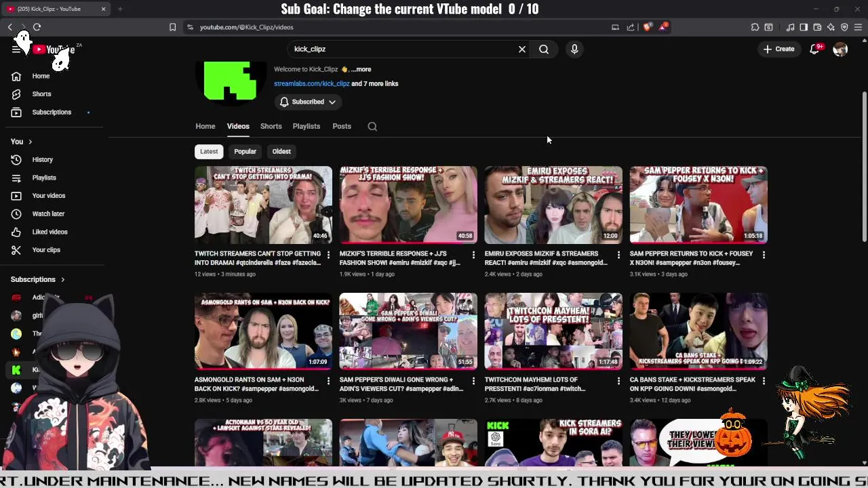The height and width of the screenshot is (488, 868).
Task: Reload the page with the refresh icon
Action: (37, 27)
